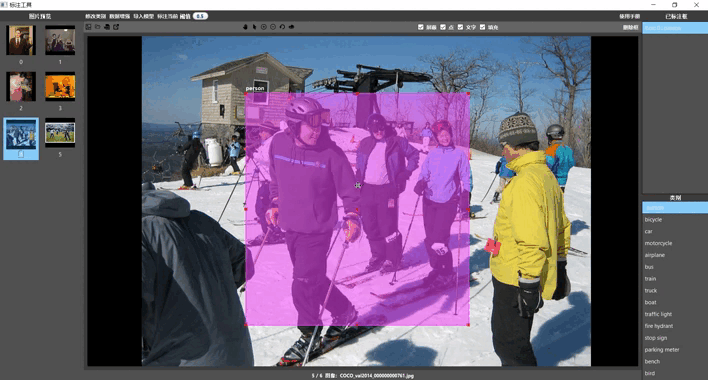Toggle the 文字 checkbox
708x380 pixels.
(x=461, y=27)
